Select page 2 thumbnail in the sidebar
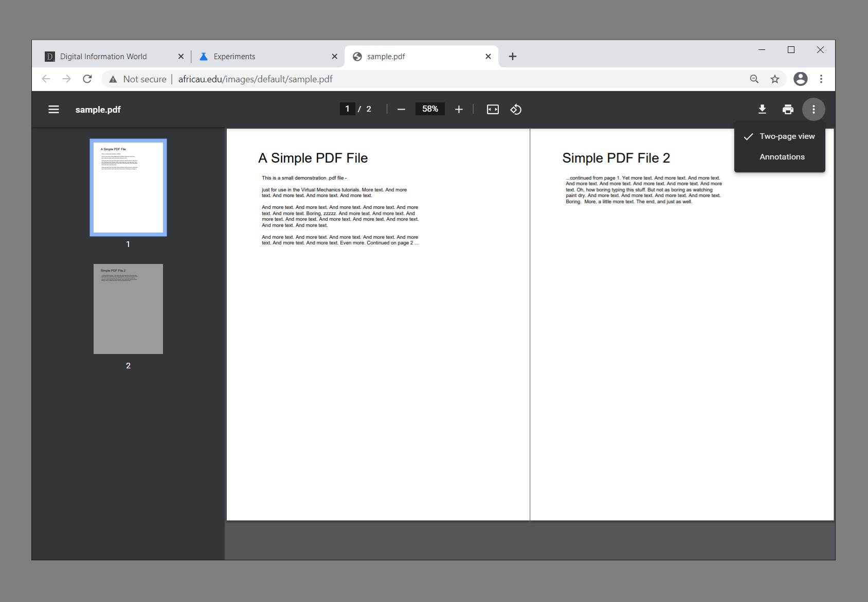The image size is (868, 602). pos(128,309)
